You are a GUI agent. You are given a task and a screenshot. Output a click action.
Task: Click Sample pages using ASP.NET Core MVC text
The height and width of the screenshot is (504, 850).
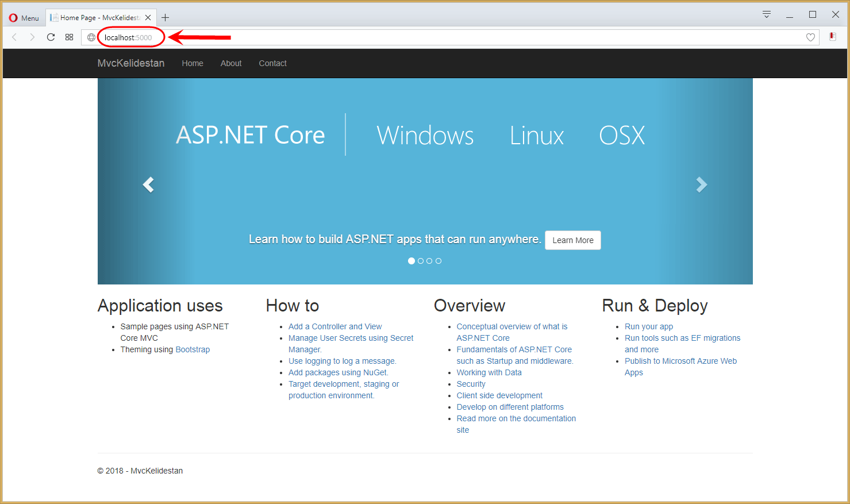tap(175, 332)
